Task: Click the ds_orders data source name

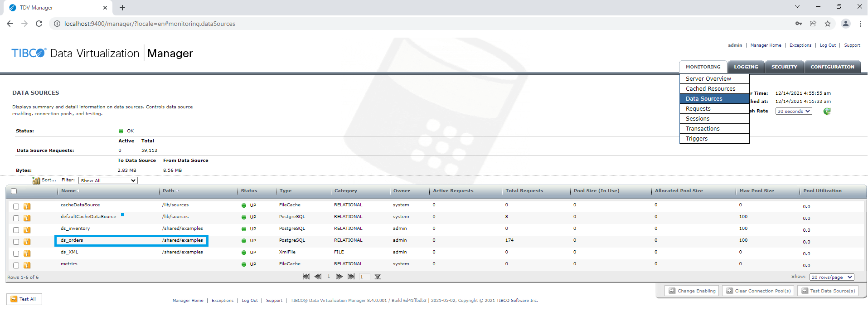Action: (x=72, y=240)
